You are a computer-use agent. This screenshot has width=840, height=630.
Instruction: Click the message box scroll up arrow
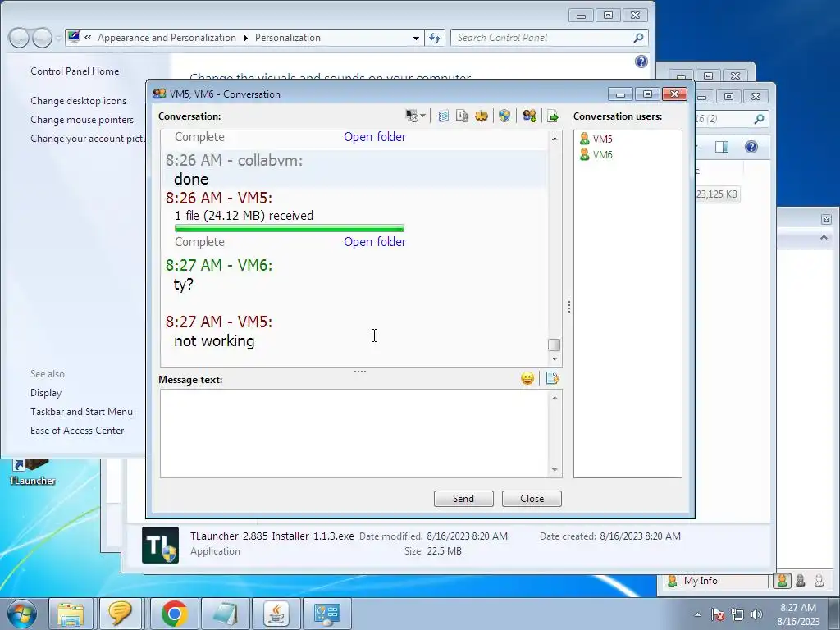tap(555, 398)
